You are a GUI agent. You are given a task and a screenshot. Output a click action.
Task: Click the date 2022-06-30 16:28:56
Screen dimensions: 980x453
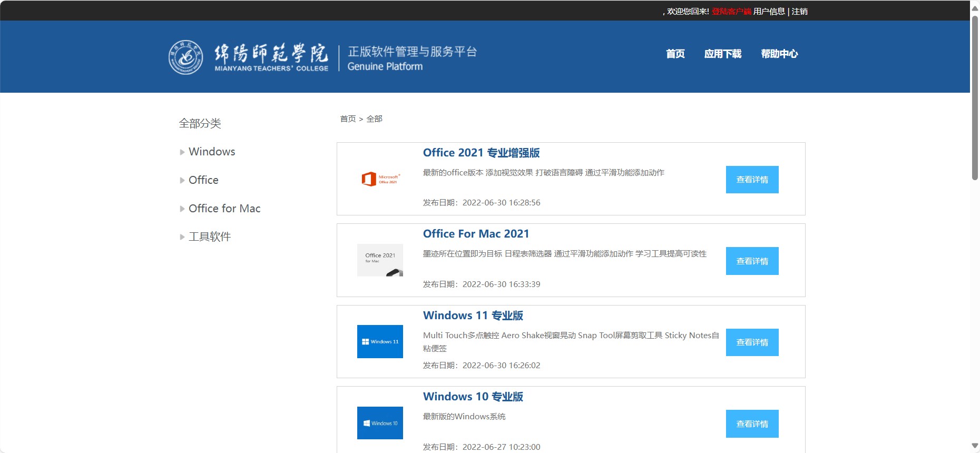(501, 203)
